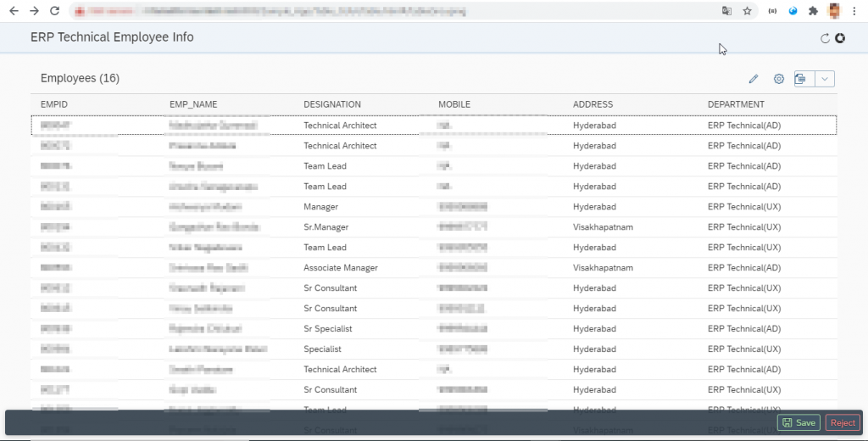Viewport: 868px width, 441px height.
Task: Open the translate page icon in the address bar
Action: [x=726, y=11]
